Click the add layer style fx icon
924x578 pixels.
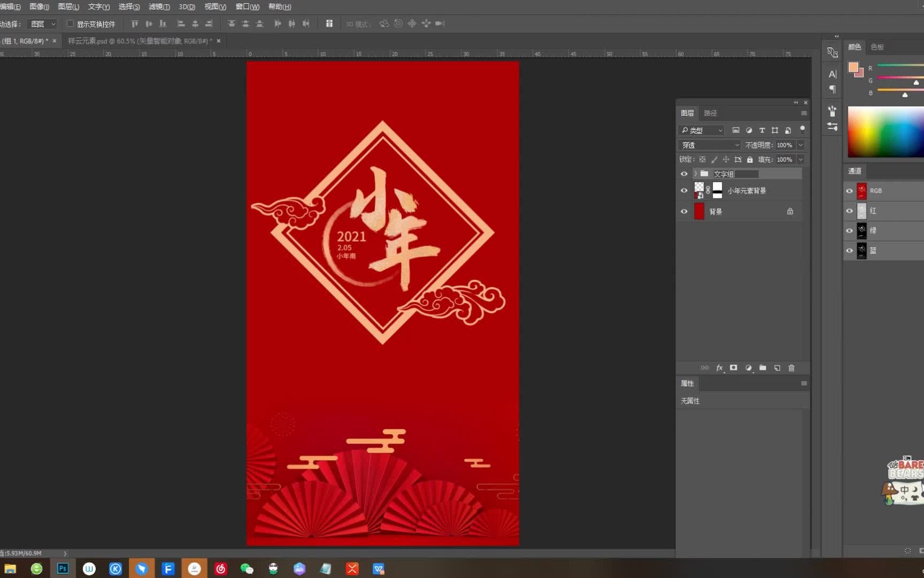point(720,368)
